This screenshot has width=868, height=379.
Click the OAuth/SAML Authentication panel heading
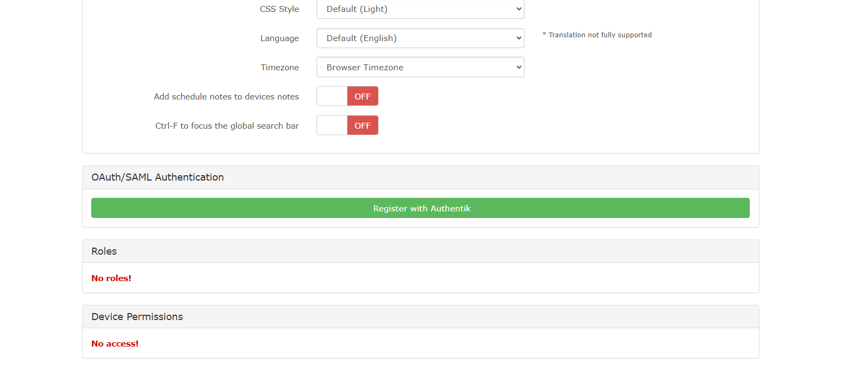click(x=157, y=177)
